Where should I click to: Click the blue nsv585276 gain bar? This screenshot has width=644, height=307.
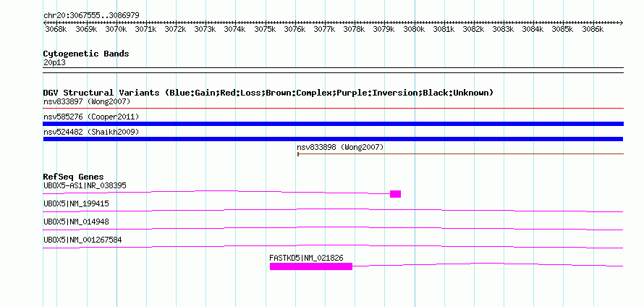coord(333,124)
